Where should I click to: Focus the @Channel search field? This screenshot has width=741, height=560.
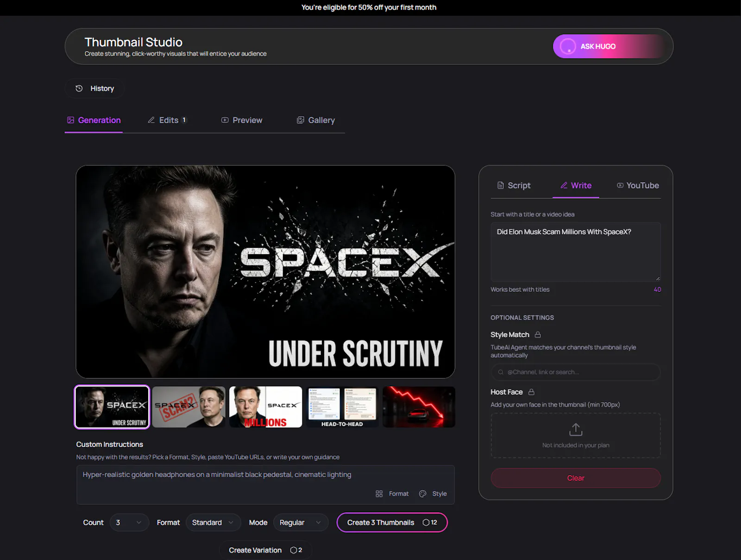pyautogui.click(x=576, y=372)
